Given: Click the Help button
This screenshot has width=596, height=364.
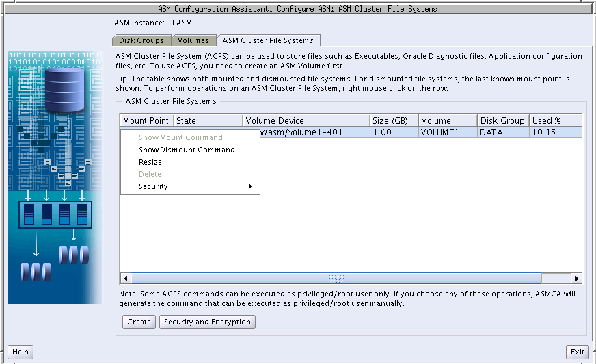Looking at the screenshot, I should [x=21, y=352].
